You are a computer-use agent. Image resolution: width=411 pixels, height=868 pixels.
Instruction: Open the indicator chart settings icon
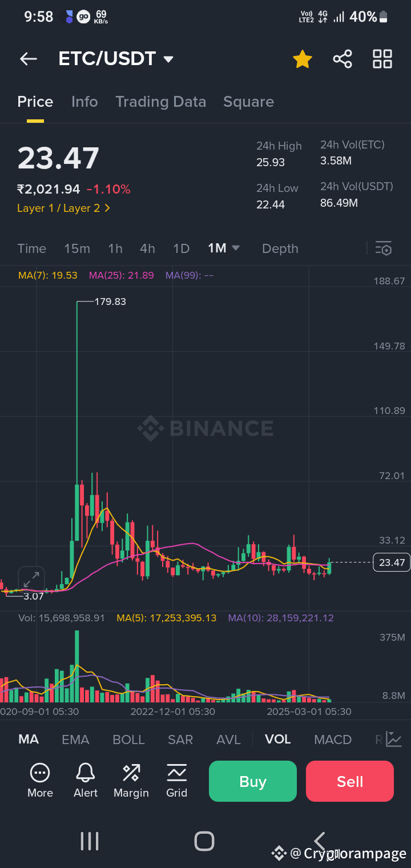pos(394,739)
